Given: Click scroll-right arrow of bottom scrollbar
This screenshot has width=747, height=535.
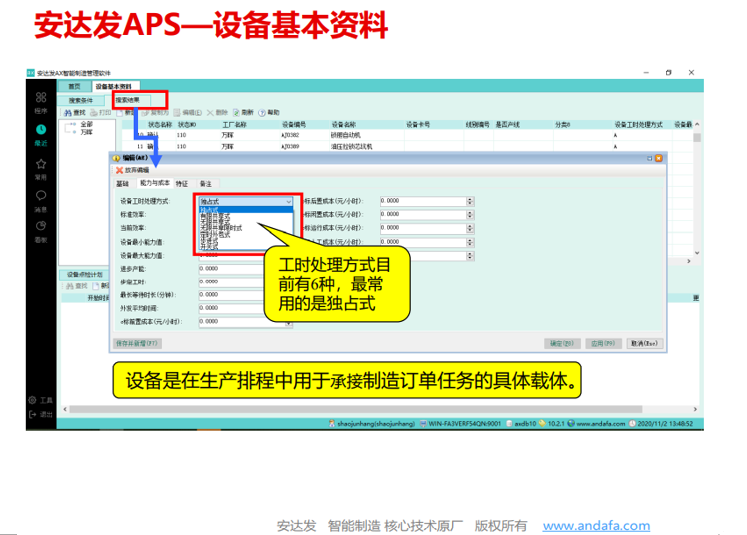Looking at the screenshot, I should pos(696,409).
